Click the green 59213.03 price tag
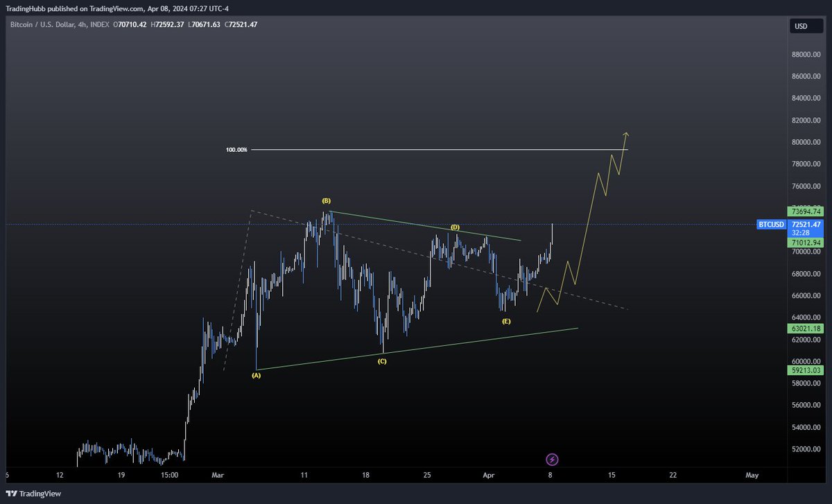The width and height of the screenshot is (832, 504). [806, 370]
